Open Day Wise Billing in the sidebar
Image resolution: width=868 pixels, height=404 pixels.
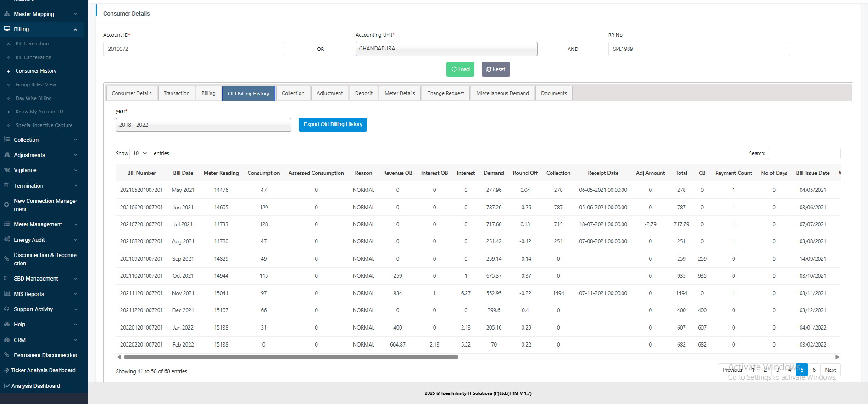point(33,98)
